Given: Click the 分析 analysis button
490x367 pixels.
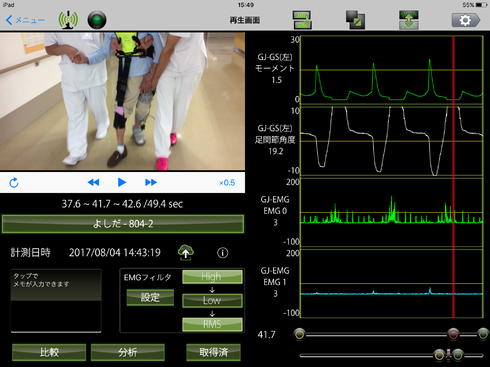Looking at the screenshot, I should (128, 352).
